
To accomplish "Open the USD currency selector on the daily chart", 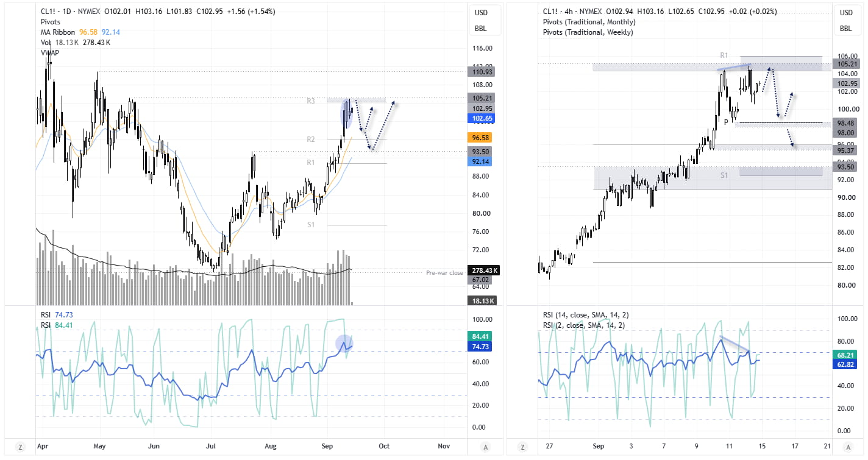I will (481, 13).
